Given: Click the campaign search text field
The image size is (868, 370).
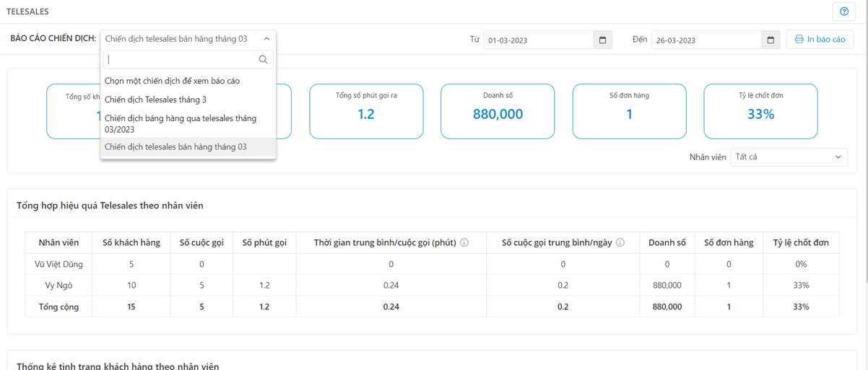Looking at the screenshot, I should click(181, 60).
